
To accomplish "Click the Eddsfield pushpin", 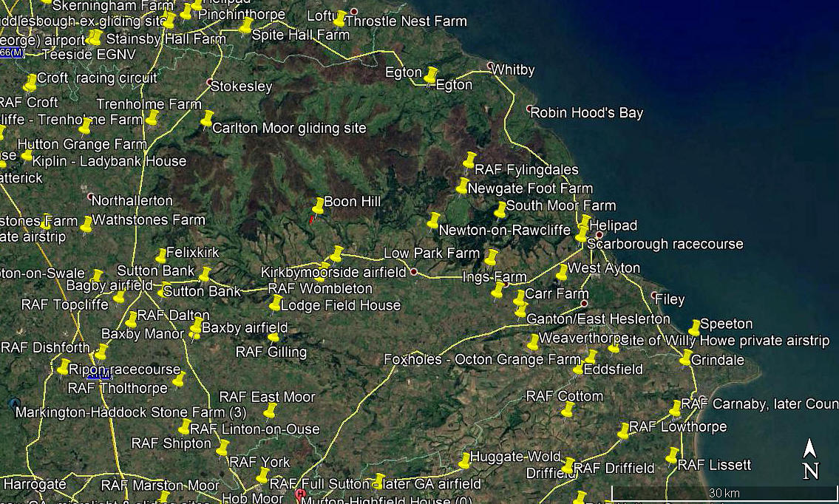I will [578, 369].
